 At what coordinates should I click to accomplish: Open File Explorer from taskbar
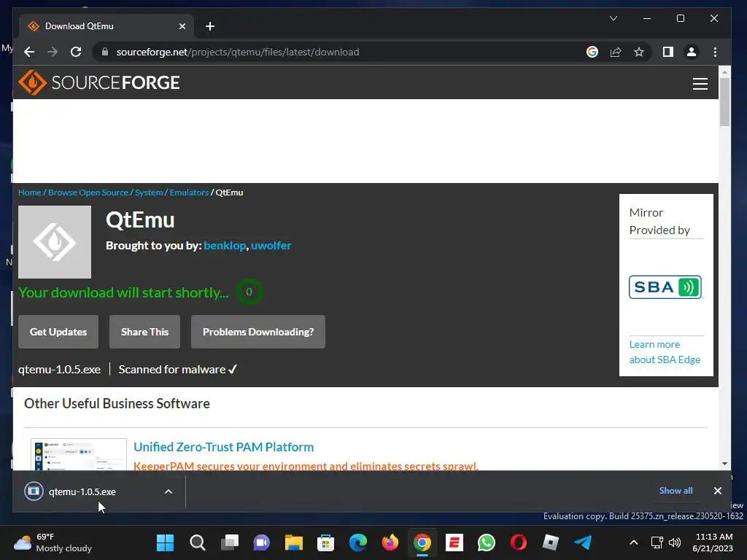coord(294,542)
